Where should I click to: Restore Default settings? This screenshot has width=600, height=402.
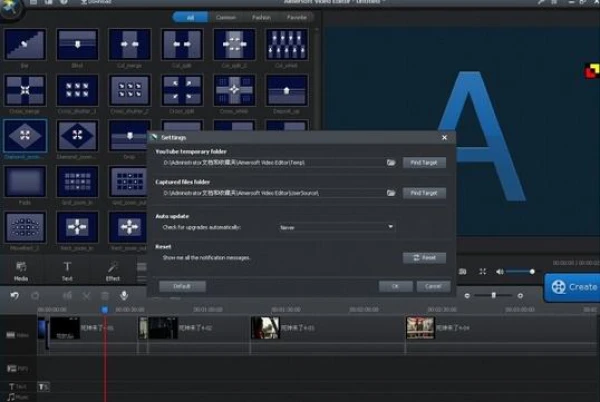point(182,286)
